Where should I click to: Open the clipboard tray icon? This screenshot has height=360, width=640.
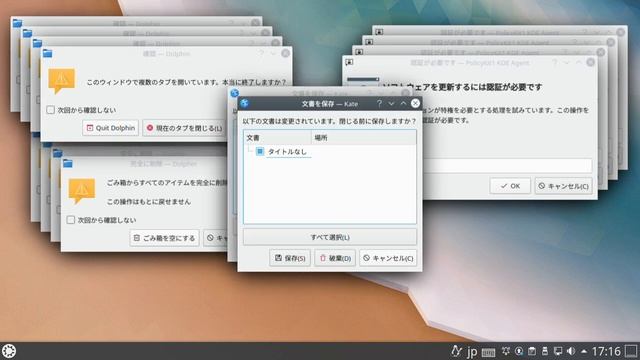click(532, 351)
